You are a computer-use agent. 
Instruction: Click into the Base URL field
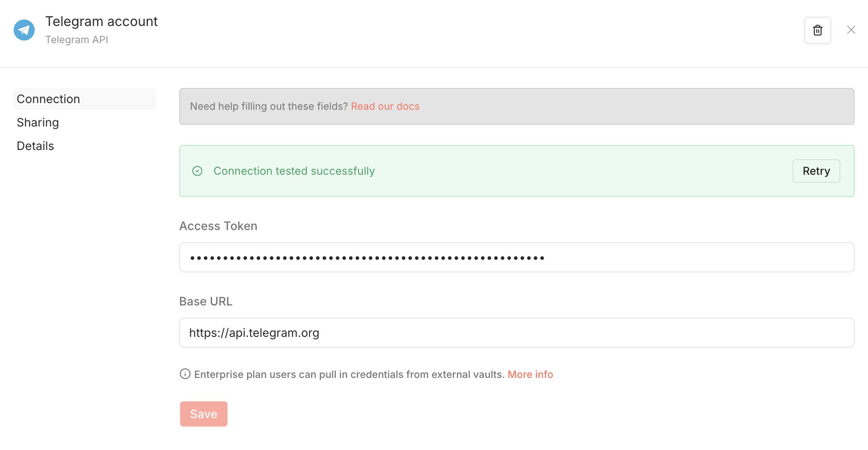[x=516, y=333]
